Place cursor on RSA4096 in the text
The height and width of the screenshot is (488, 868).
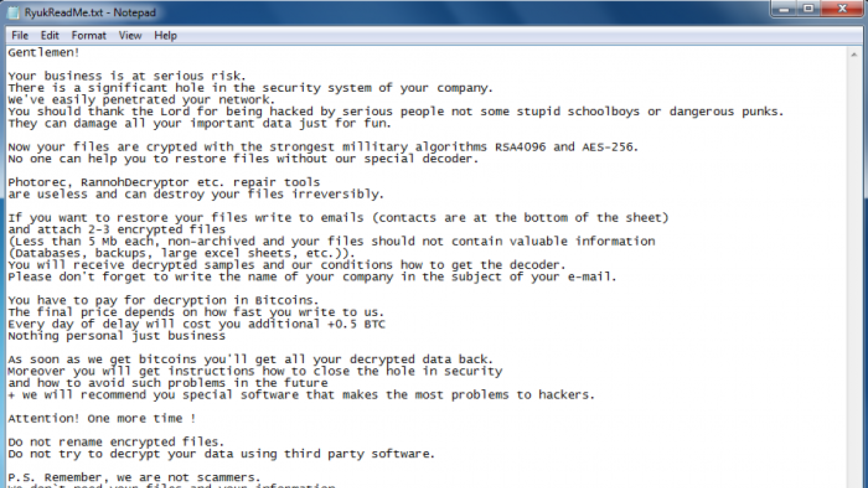pyautogui.click(x=520, y=147)
